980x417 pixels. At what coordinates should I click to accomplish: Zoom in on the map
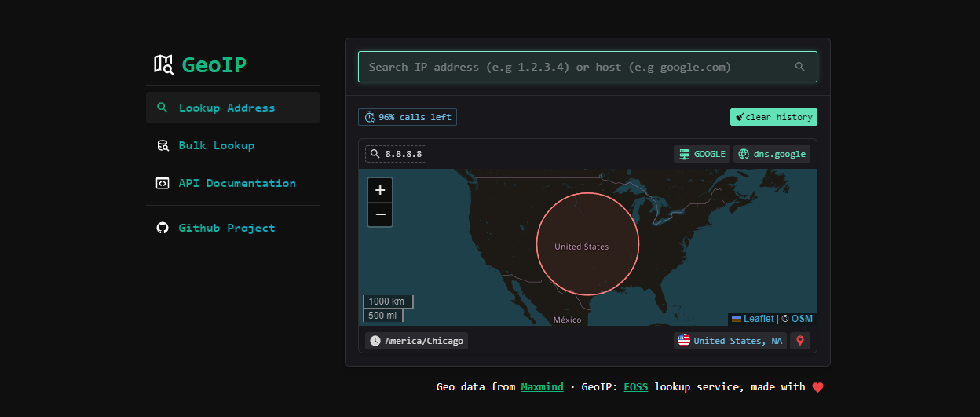click(x=380, y=190)
